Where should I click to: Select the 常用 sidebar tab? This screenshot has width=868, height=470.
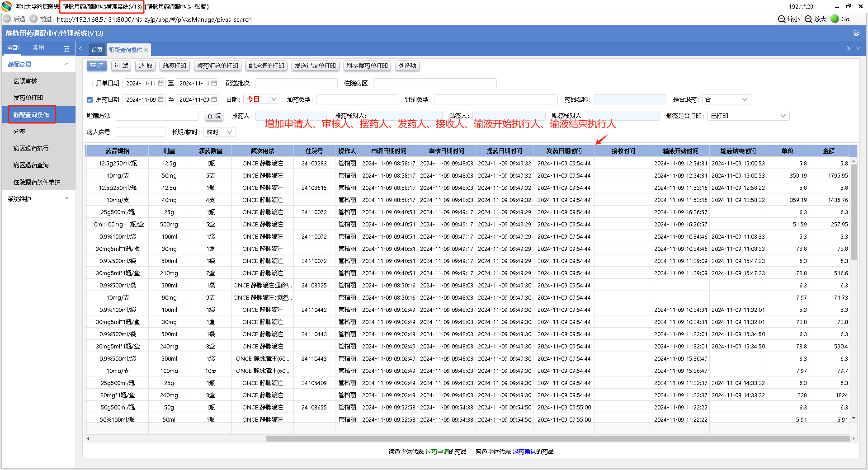click(38, 48)
